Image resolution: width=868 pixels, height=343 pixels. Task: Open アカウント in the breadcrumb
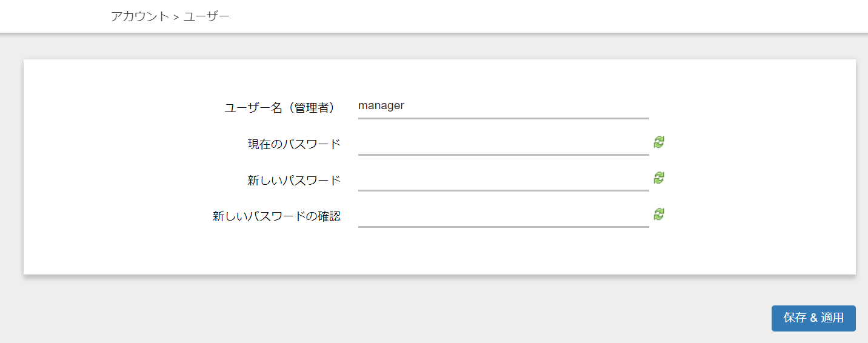139,16
